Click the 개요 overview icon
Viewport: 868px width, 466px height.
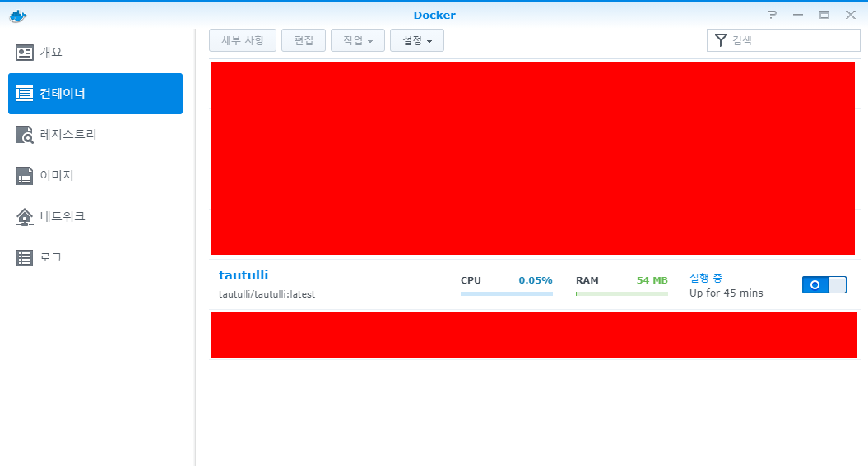click(x=25, y=53)
